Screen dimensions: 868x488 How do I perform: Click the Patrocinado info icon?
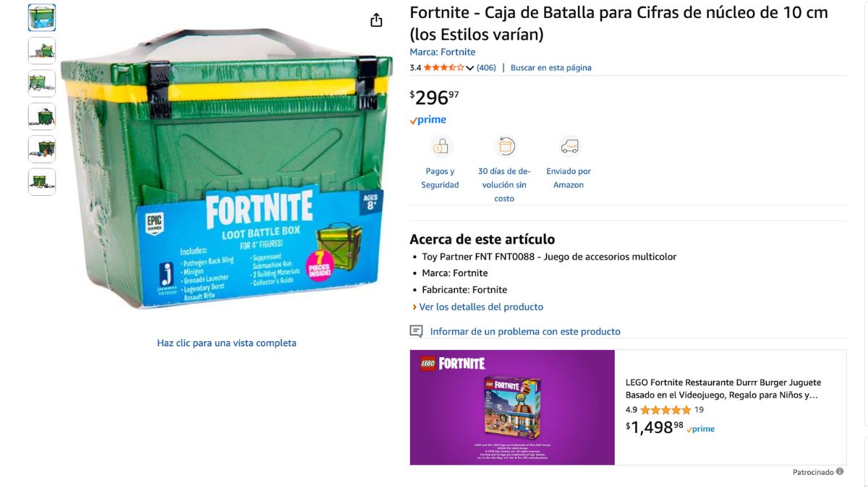840,471
